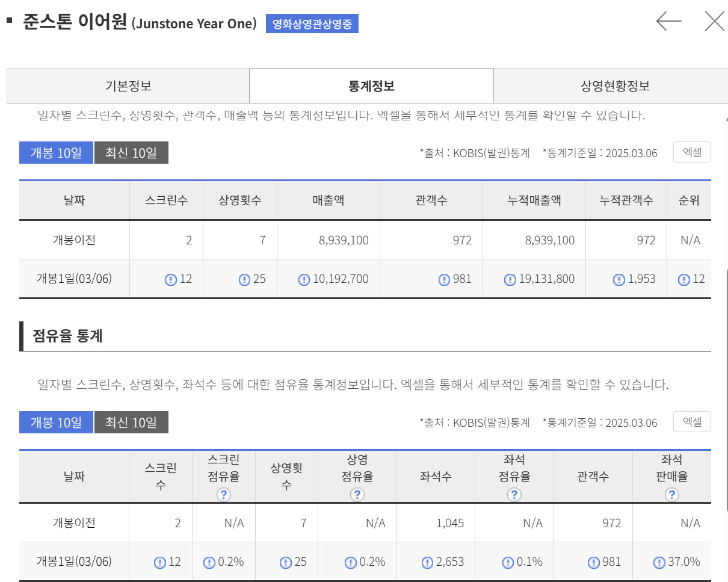Click help icon under 스크린 점유율 header
The width and height of the screenshot is (728, 582).
point(224,495)
